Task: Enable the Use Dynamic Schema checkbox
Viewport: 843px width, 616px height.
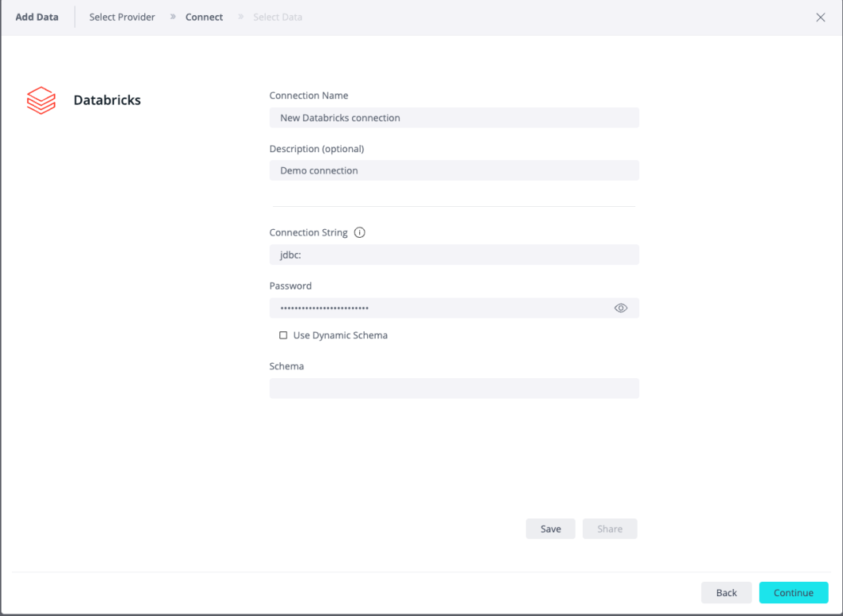Action: (283, 335)
